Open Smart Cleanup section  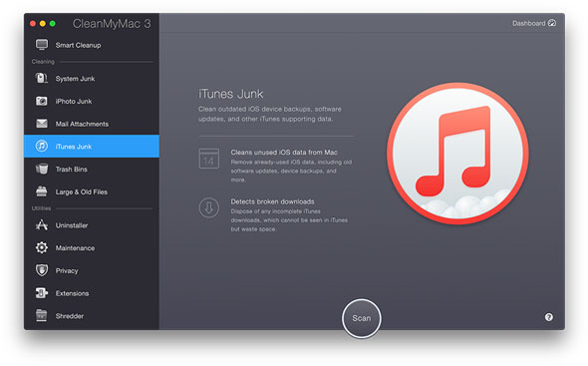coord(92,45)
